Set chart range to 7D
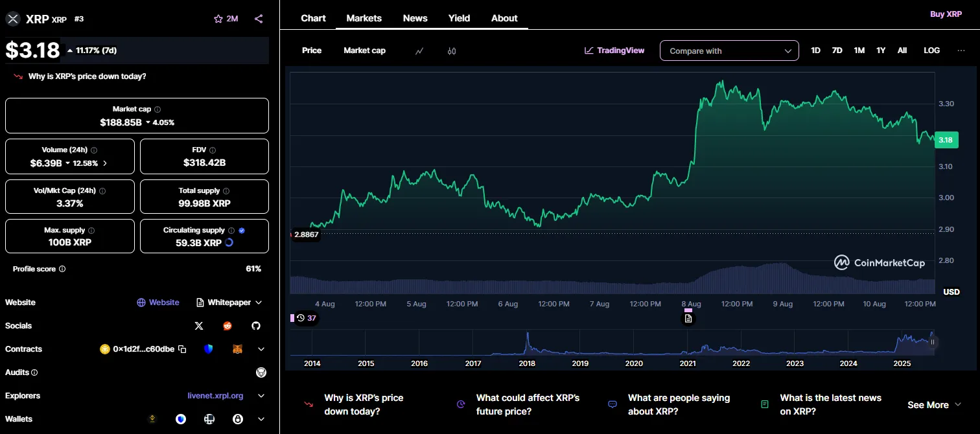This screenshot has width=980, height=434. 837,51
